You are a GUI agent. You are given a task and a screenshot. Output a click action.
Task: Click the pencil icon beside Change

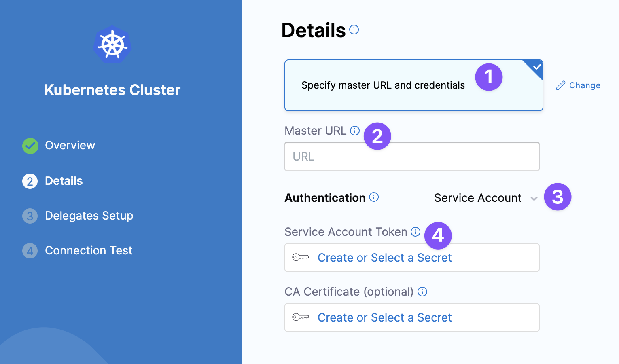pyautogui.click(x=560, y=85)
